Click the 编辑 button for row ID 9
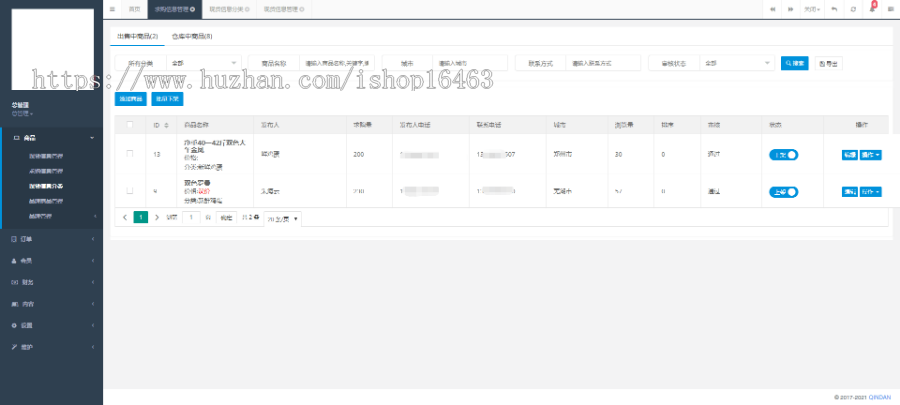The height and width of the screenshot is (405, 900). 849,192
